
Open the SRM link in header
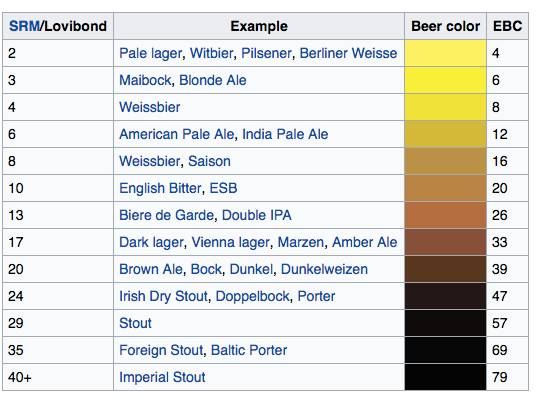tap(25, 26)
